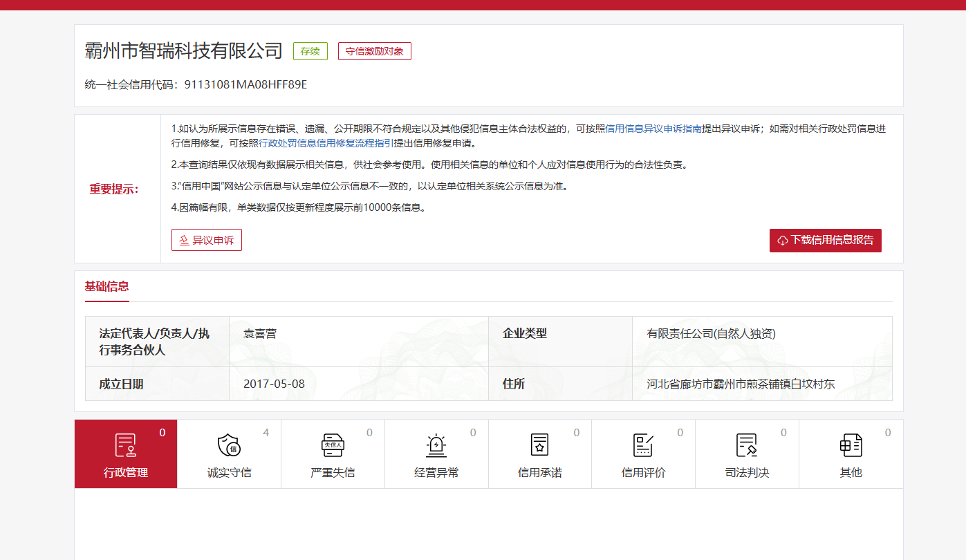Click the 诚实守信 count number 4
Image resolution: width=966 pixels, height=560 pixels.
[x=266, y=433]
